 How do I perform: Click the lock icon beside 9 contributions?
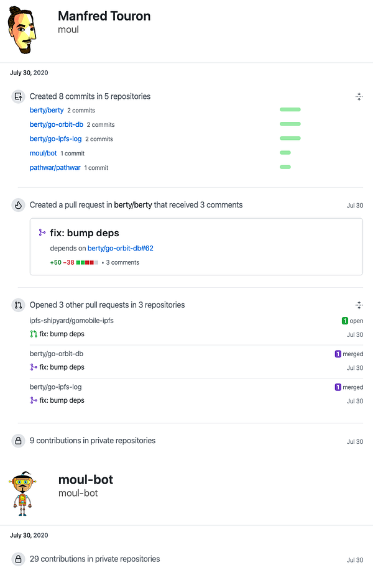18,441
